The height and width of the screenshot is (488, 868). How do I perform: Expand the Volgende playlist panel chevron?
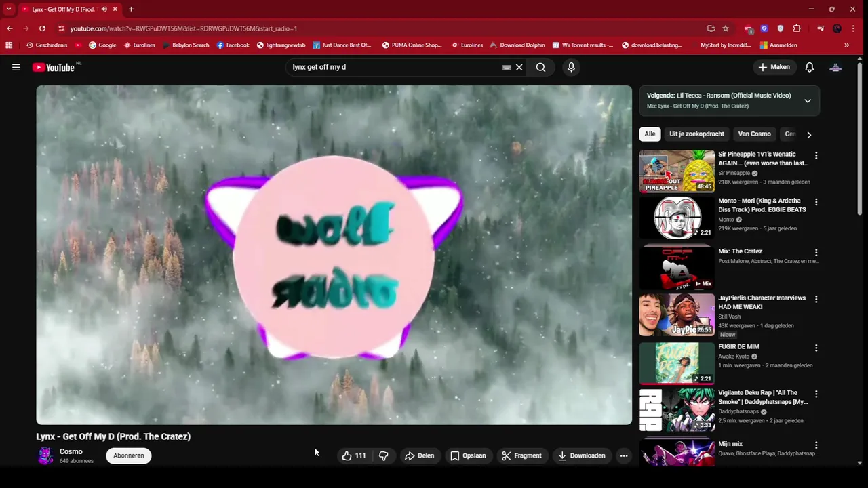click(808, 101)
